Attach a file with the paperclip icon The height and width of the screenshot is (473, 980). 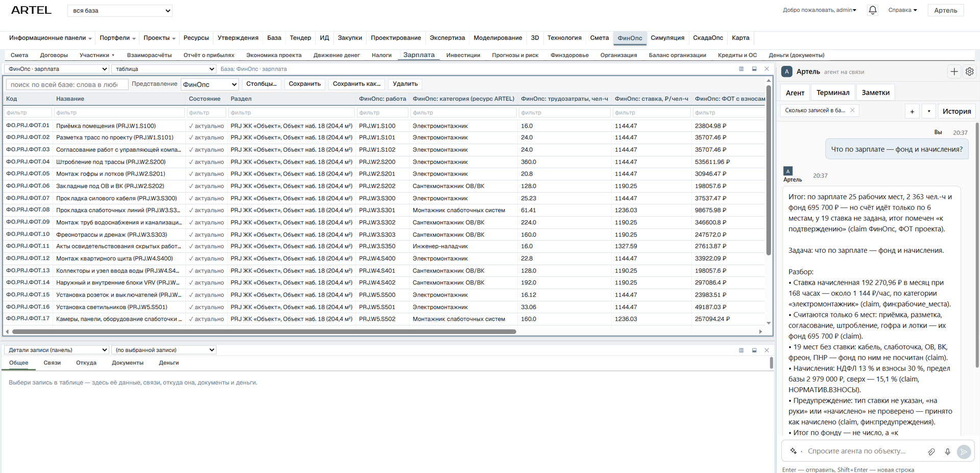[x=931, y=452]
